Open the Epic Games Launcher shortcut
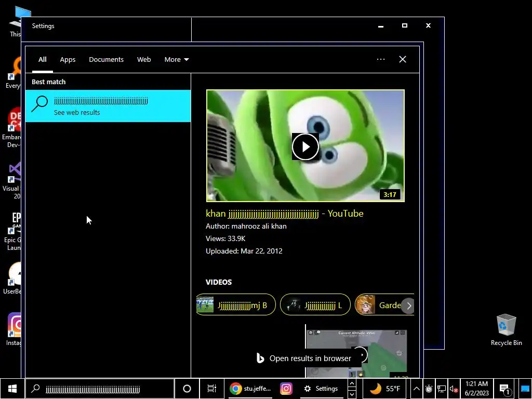 [x=13, y=231]
